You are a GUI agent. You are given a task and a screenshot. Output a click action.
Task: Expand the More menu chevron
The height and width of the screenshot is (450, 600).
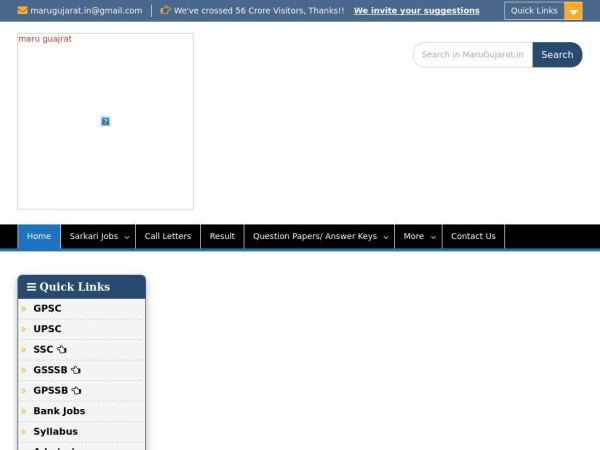pyautogui.click(x=433, y=237)
